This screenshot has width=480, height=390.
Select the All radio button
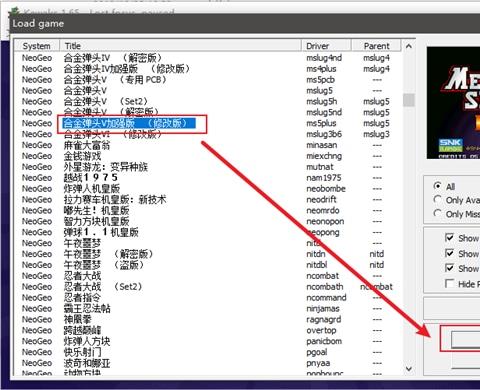pyautogui.click(x=437, y=186)
